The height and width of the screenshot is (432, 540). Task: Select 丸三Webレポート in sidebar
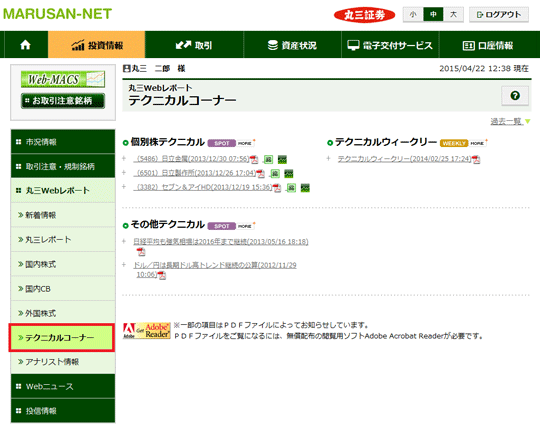tap(63, 191)
